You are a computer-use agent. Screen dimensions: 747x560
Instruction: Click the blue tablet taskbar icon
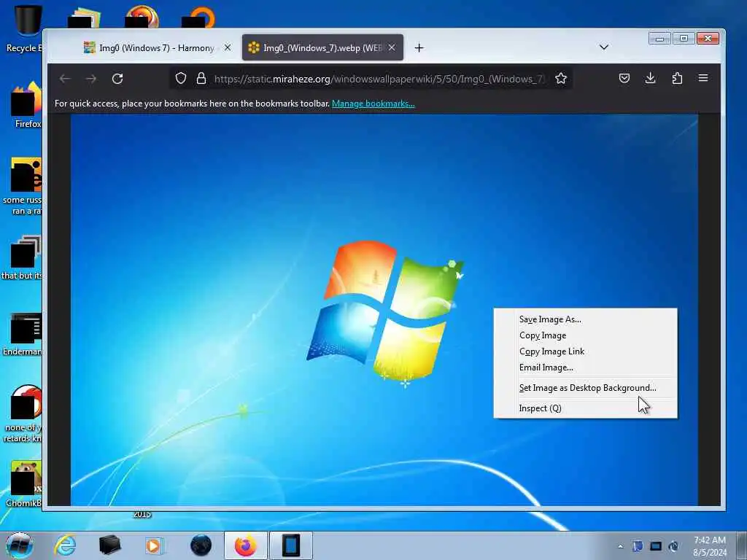click(290, 545)
